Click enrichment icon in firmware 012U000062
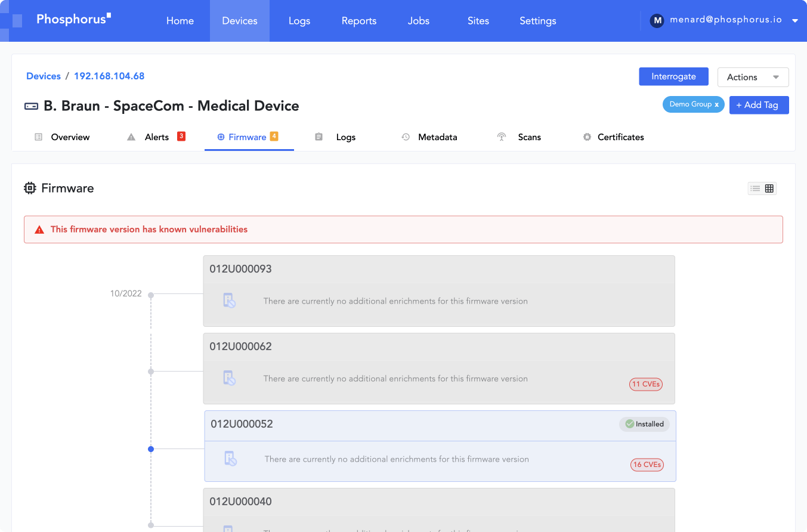Image resolution: width=807 pixels, height=532 pixels. [229, 378]
